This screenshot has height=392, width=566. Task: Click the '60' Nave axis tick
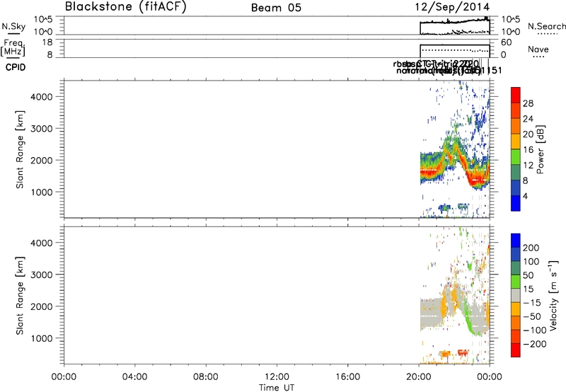[507, 42]
